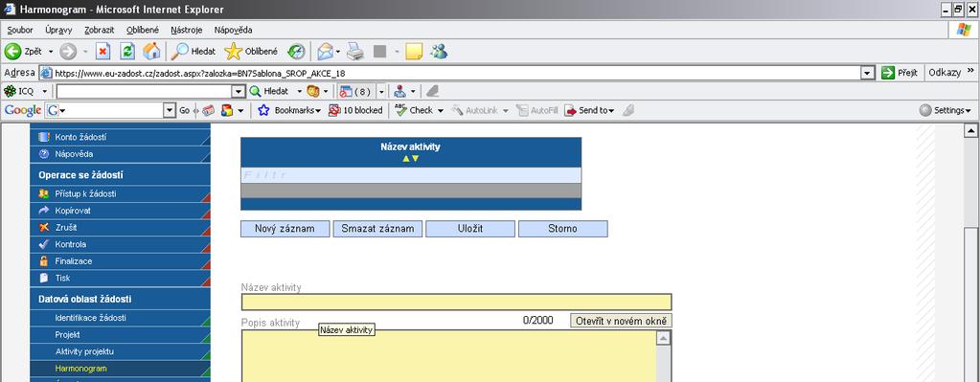Image resolution: width=980 pixels, height=382 pixels.
Task: Open the Oblíbené favorites star
Action: tap(251, 51)
